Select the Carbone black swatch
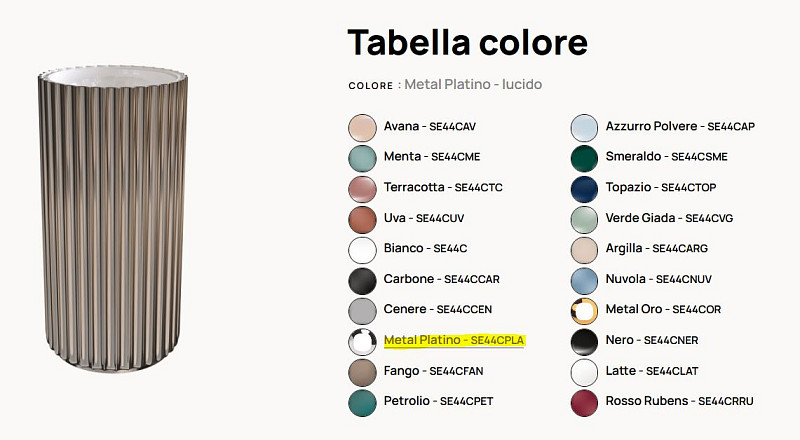 362,280
